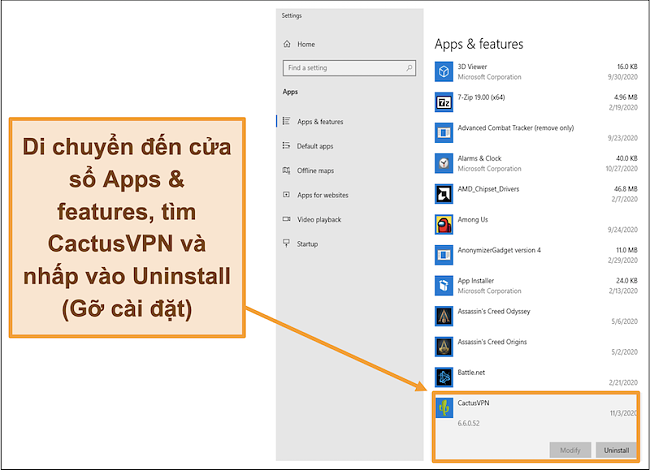Click the Assassin's Creed Origins icon

coord(444,347)
